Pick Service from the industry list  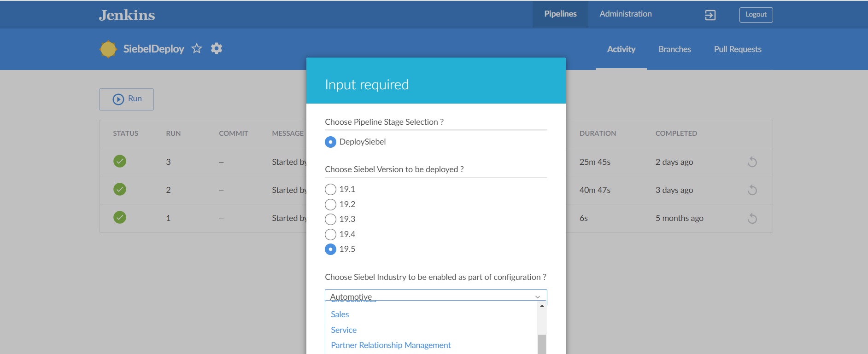tap(344, 330)
